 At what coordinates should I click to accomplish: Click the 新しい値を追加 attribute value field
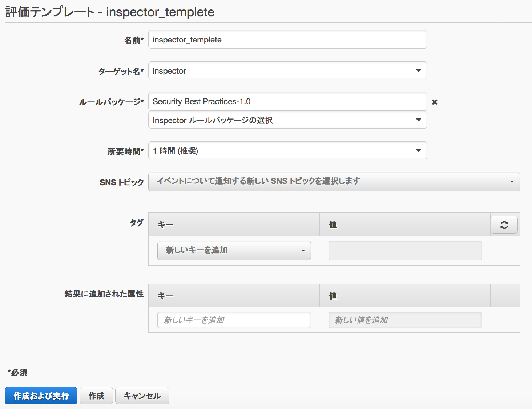[405, 320]
